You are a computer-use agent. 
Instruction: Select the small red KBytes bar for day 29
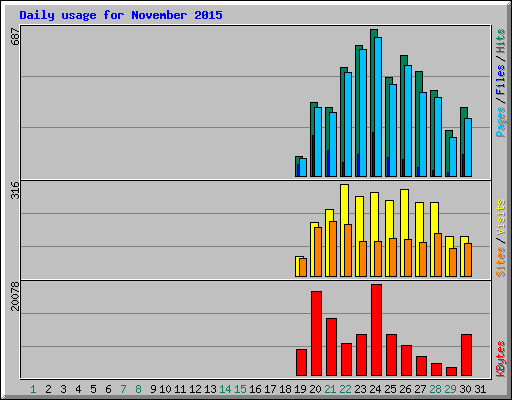[451, 371]
